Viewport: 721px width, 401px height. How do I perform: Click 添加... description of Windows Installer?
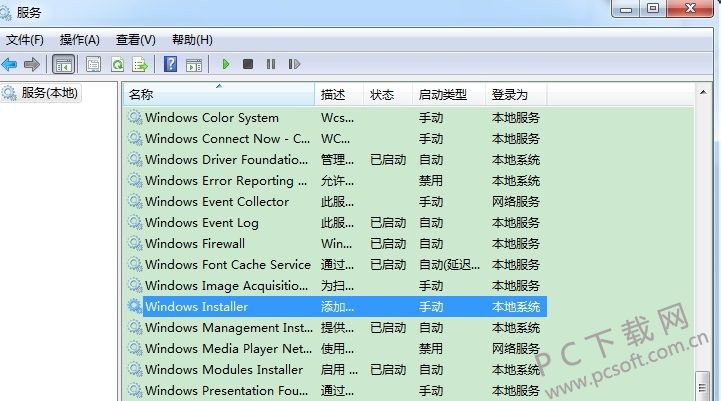[x=338, y=307]
